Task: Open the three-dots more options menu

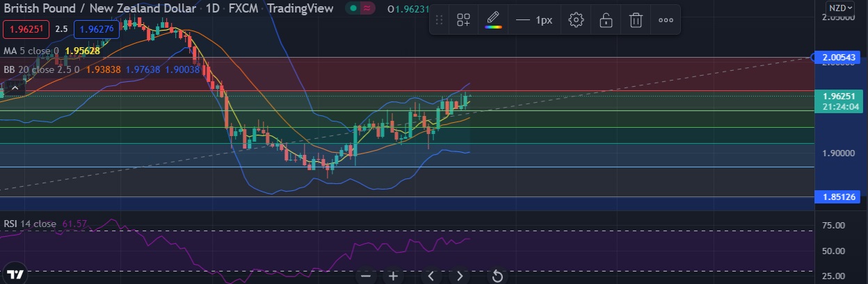Action: pyautogui.click(x=666, y=20)
